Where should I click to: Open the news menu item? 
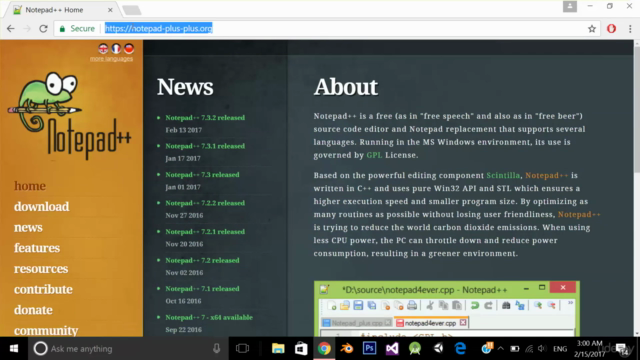(x=28, y=227)
